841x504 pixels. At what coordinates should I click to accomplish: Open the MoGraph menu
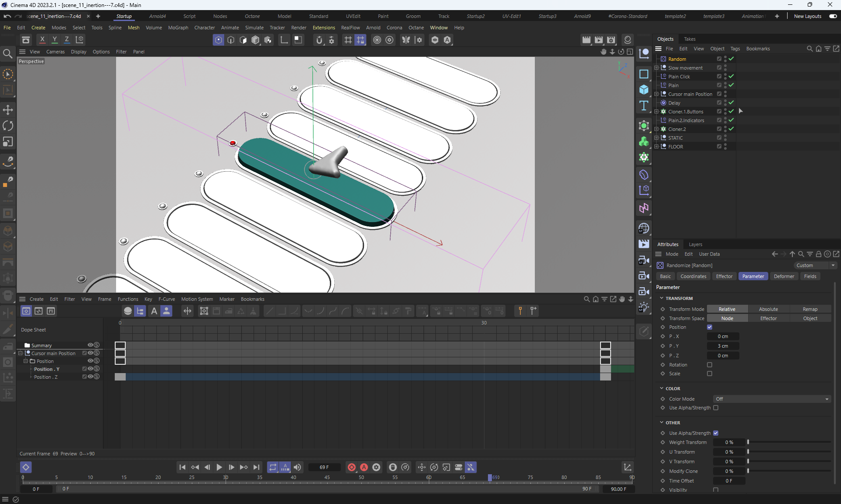(178, 28)
